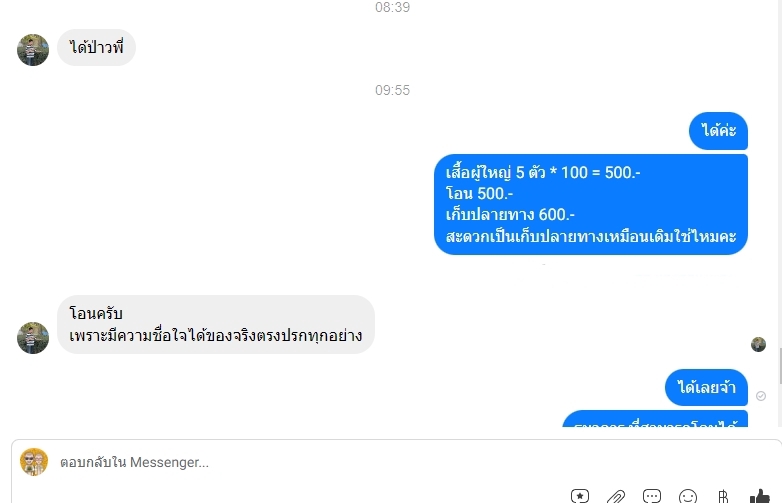Select the ได้เลยจ้า reply bubble
Image resolution: width=782 pixels, height=503 pixels.
[x=706, y=387]
